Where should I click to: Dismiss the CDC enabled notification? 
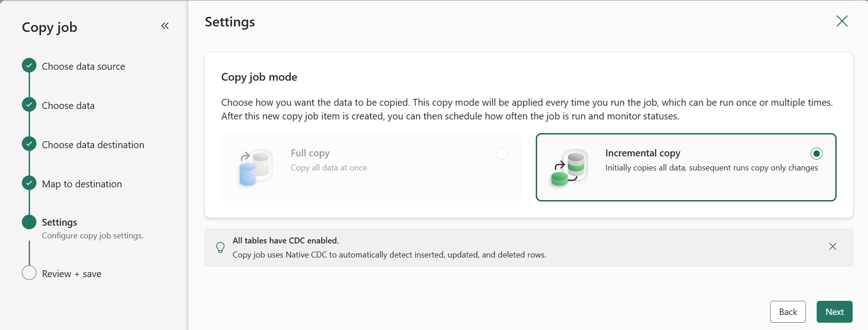pyautogui.click(x=832, y=247)
